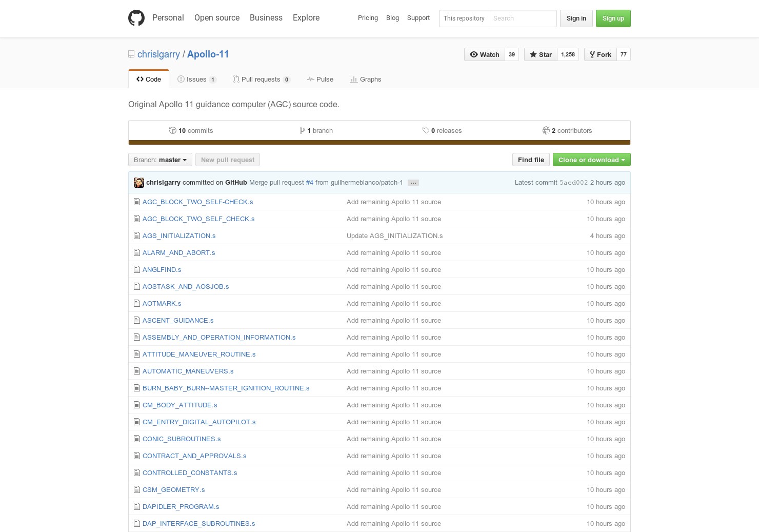Click the Sign in button
Screen dimensions: 759x532
click(576, 18)
